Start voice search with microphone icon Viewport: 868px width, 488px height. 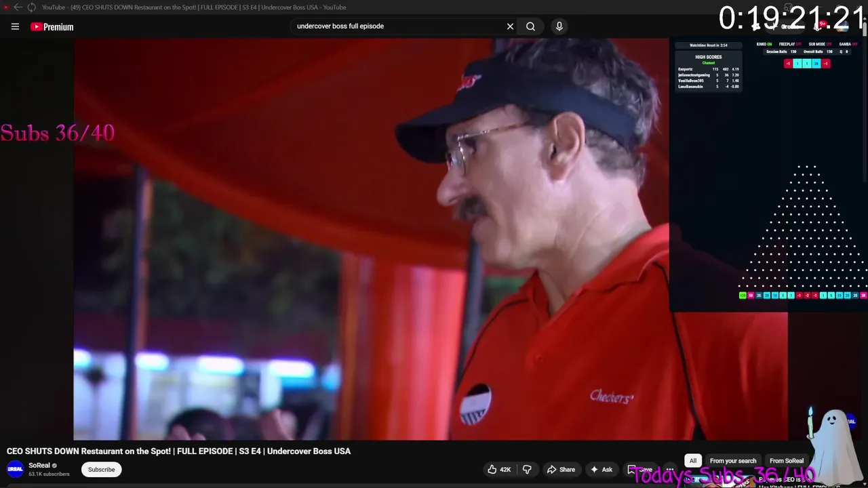click(x=559, y=26)
